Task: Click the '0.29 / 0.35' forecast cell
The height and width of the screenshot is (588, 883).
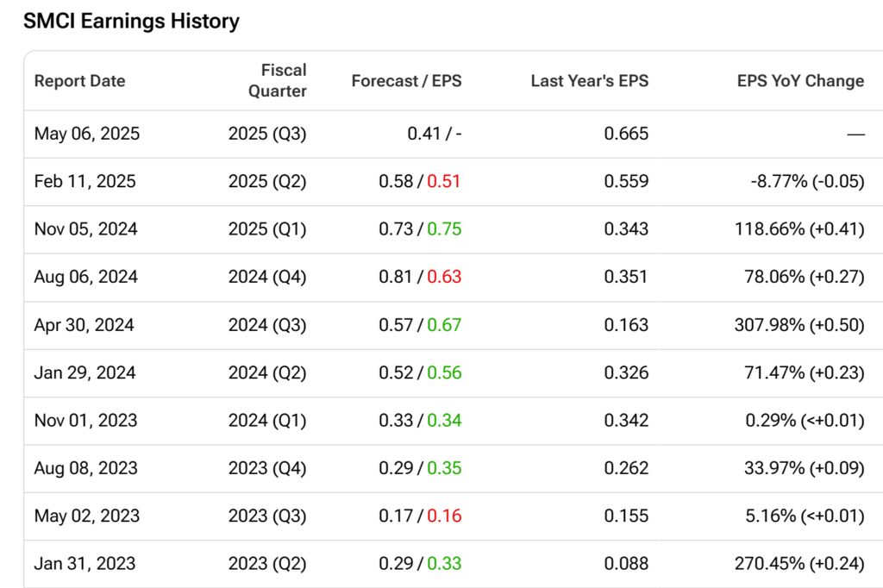Action: click(x=420, y=469)
